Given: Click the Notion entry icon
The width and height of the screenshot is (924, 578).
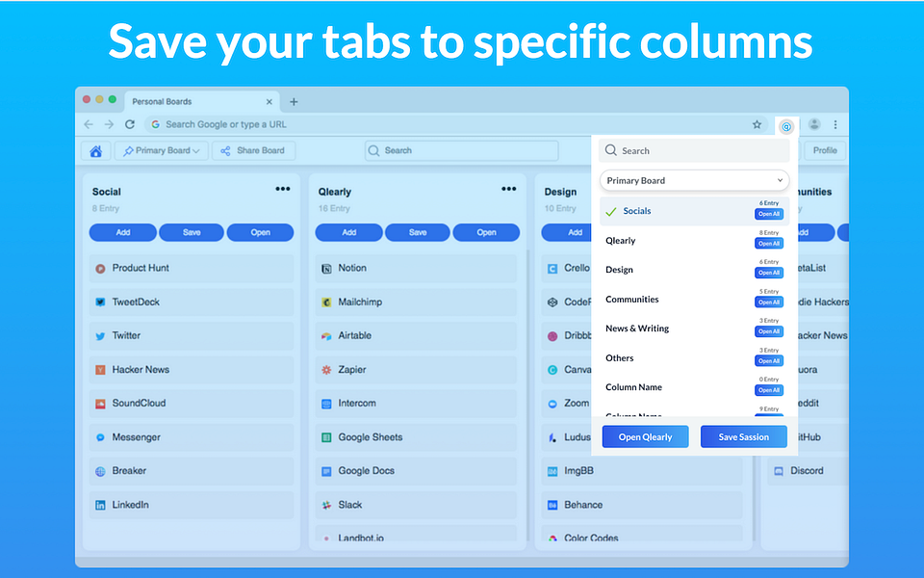Looking at the screenshot, I should (x=326, y=269).
